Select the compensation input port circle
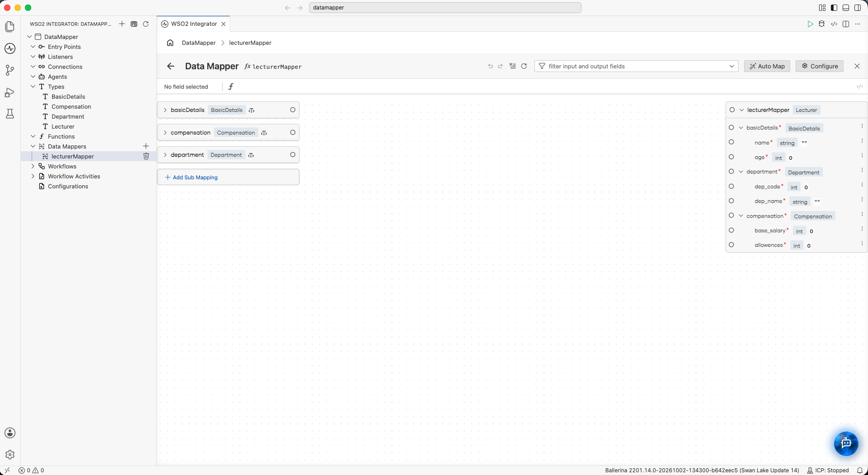 [293, 133]
